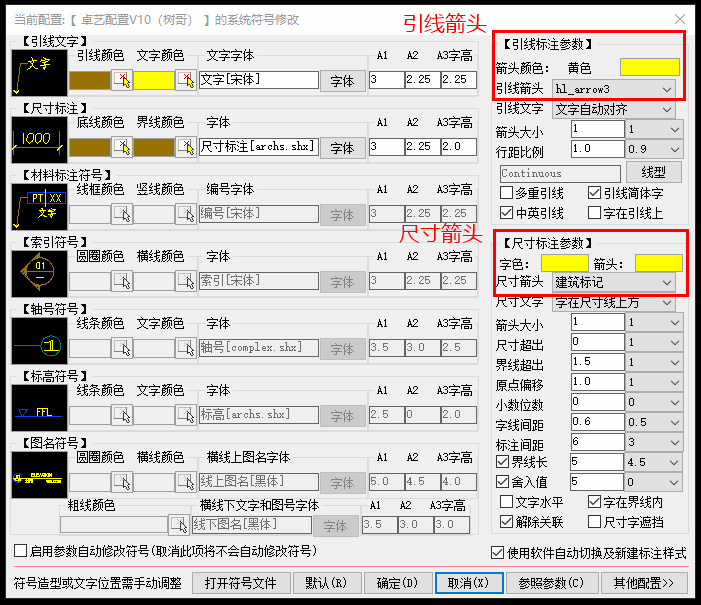Enable the 文字水平 checkbox
The height and width of the screenshot is (605, 701).
507,502
